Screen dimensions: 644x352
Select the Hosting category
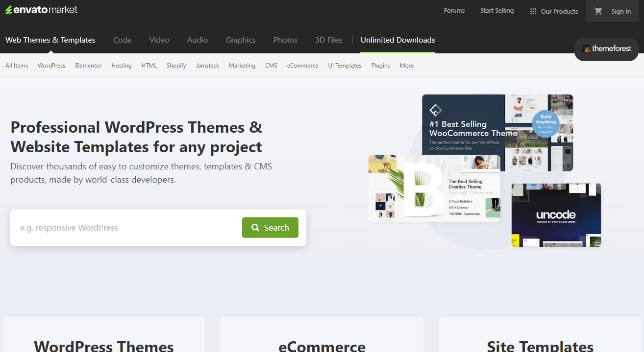122,66
